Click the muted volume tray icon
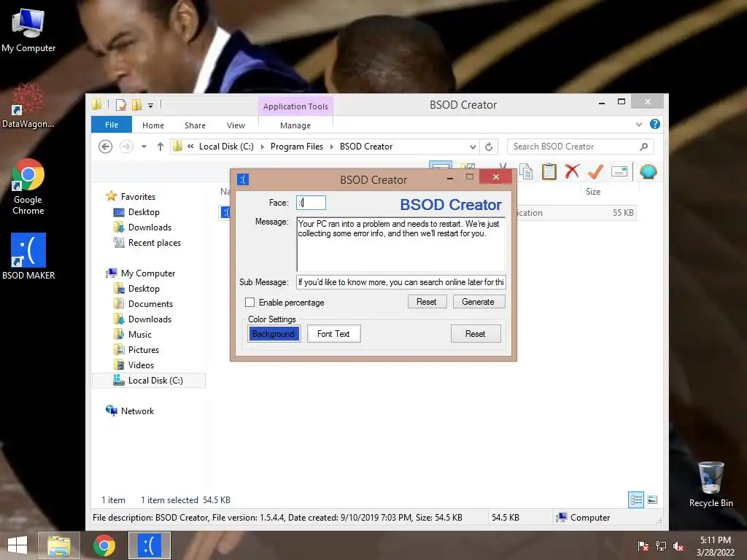This screenshot has height=560, width=747. [678, 545]
